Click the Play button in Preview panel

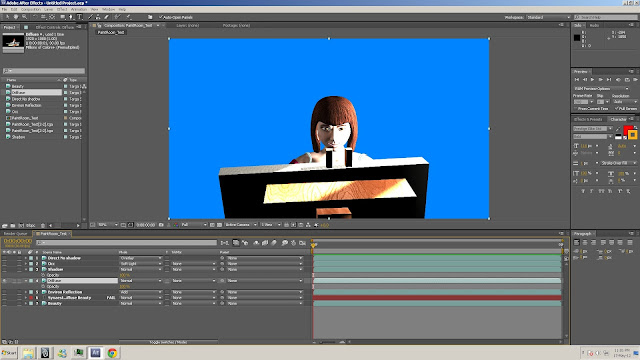pos(593,80)
